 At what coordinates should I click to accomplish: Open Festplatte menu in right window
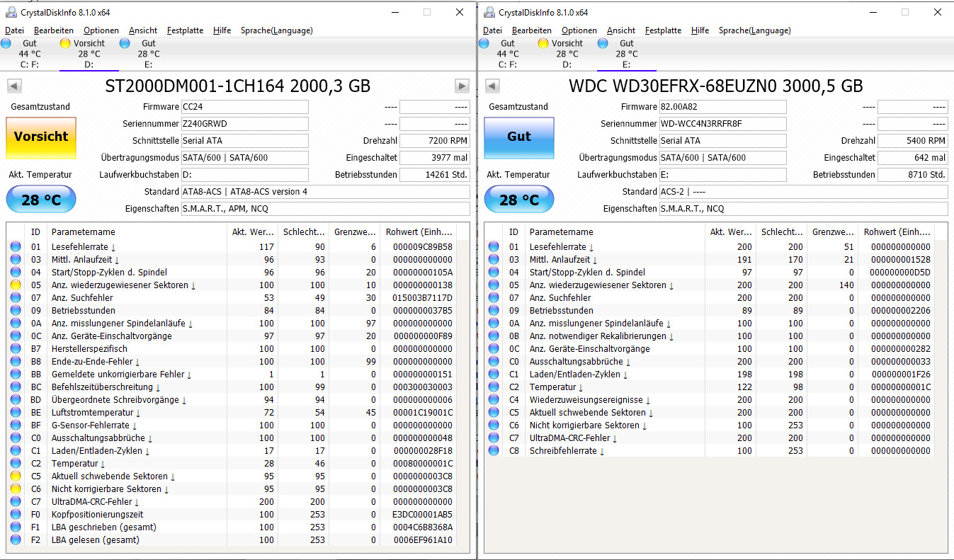[663, 30]
